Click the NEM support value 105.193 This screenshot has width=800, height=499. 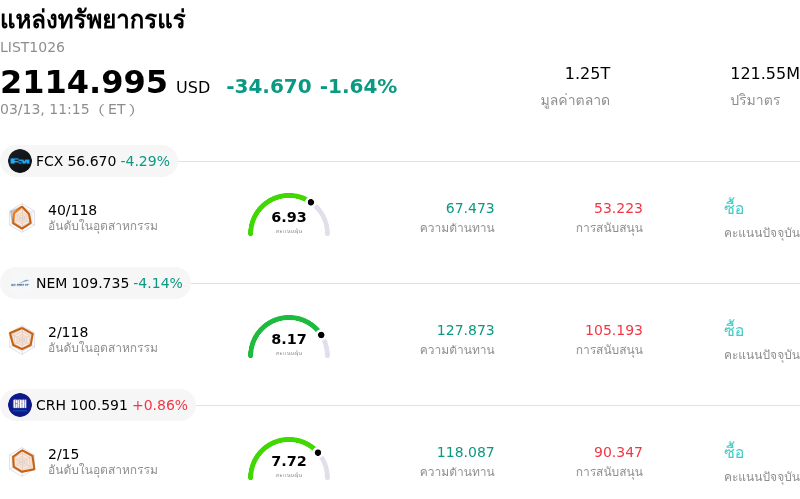click(614, 330)
